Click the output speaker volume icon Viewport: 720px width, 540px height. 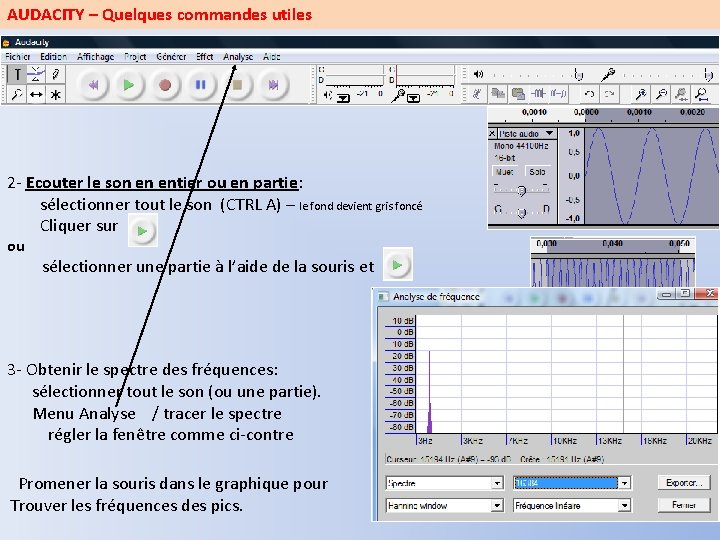478,74
